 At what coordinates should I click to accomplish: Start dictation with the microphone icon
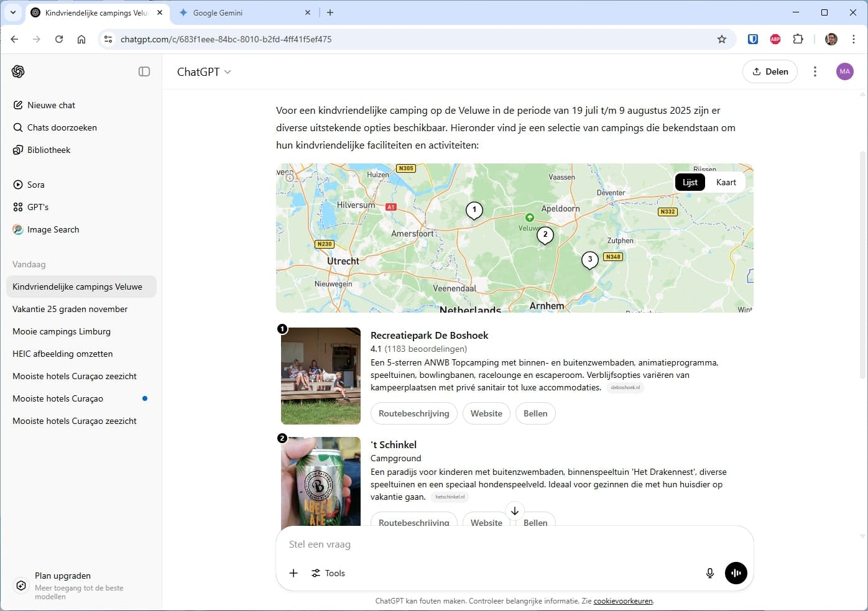(710, 573)
